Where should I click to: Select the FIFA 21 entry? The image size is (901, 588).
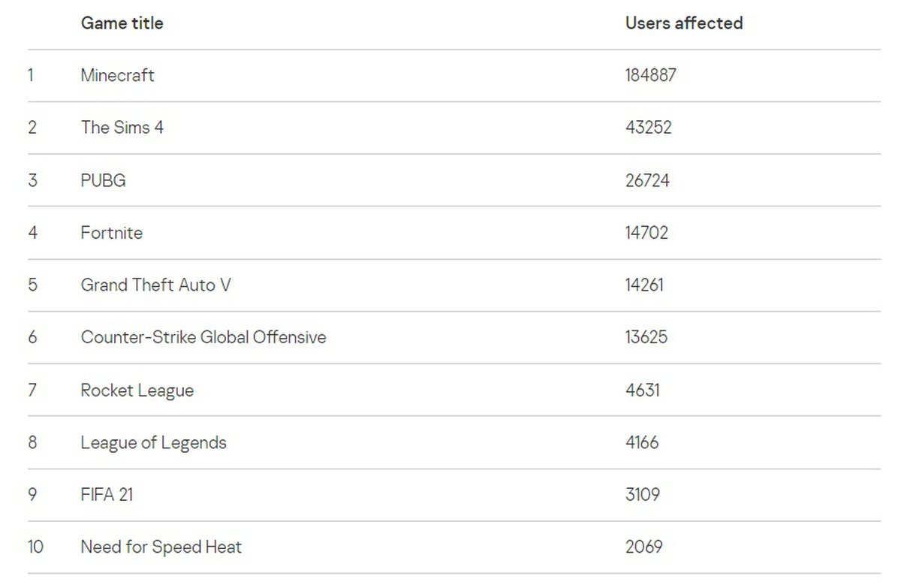click(x=107, y=495)
